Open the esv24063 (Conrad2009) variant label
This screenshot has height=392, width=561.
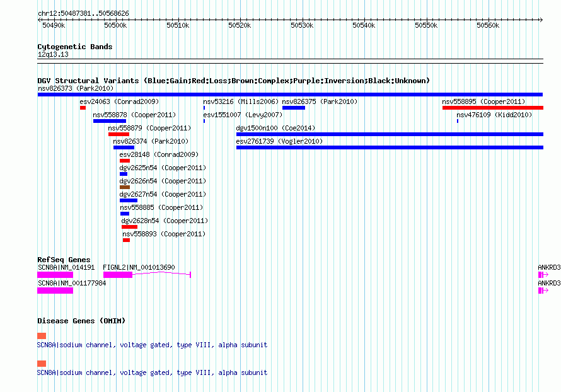point(119,101)
